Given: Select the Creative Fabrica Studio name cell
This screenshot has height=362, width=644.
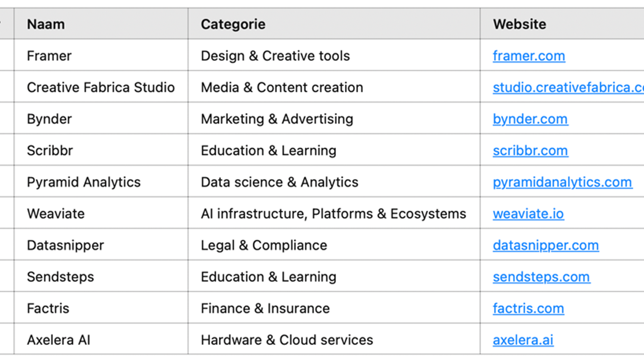Looking at the screenshot, I should coord(101,88).
